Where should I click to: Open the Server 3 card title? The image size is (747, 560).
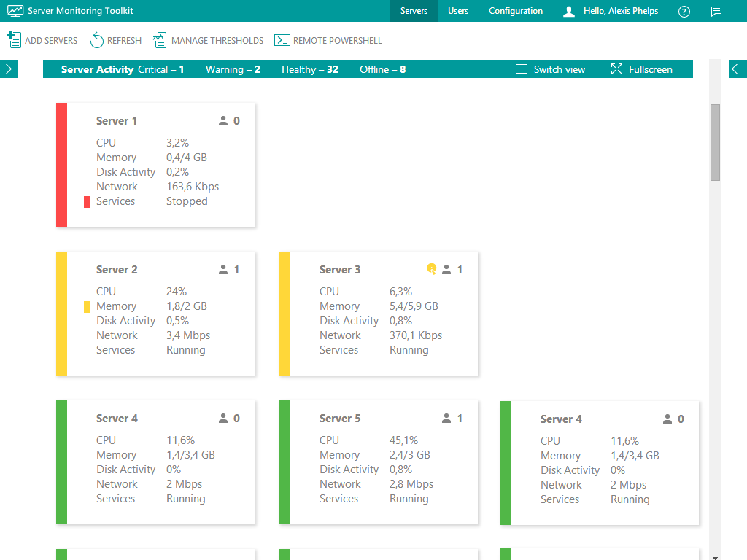click(340, 270)
